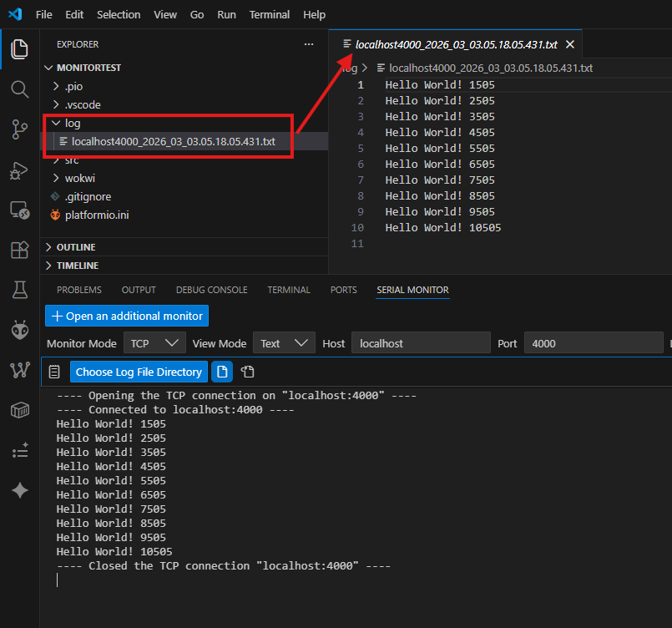Click the Wokwi icon in activity bar
This screenshot has height=628, width=672.
coord(19,370)
